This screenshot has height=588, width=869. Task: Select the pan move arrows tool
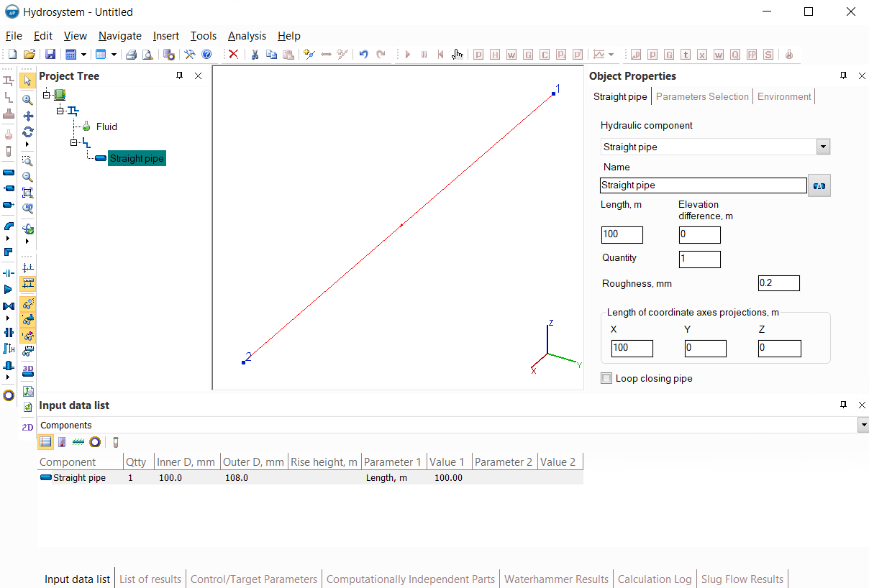point(28,116)
